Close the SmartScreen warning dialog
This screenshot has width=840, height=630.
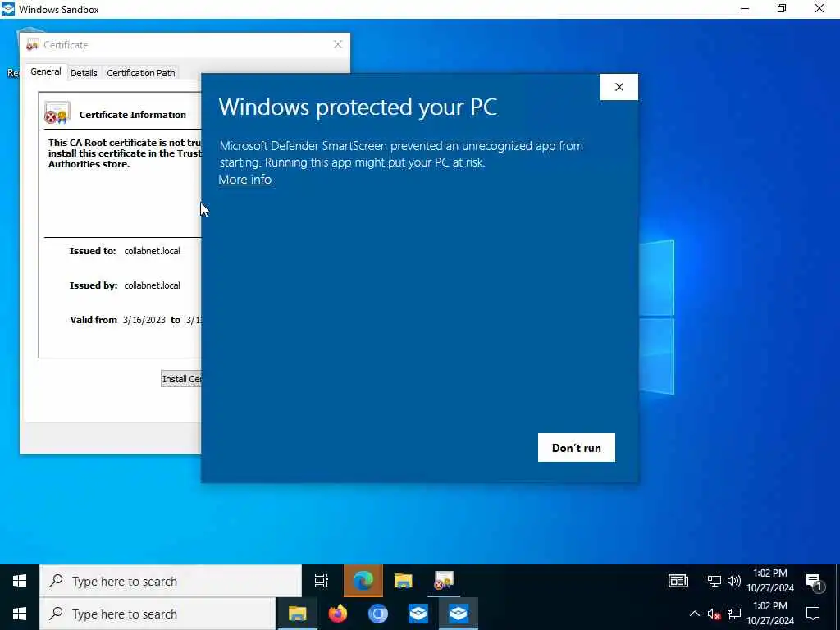point(619,87)
